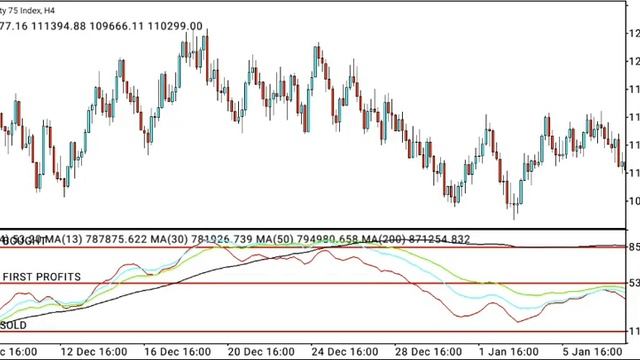The width and height of the screenshot is (640, 360).
Task: Click the 12 Dec 16:00 time label
Action: point(94,351)
